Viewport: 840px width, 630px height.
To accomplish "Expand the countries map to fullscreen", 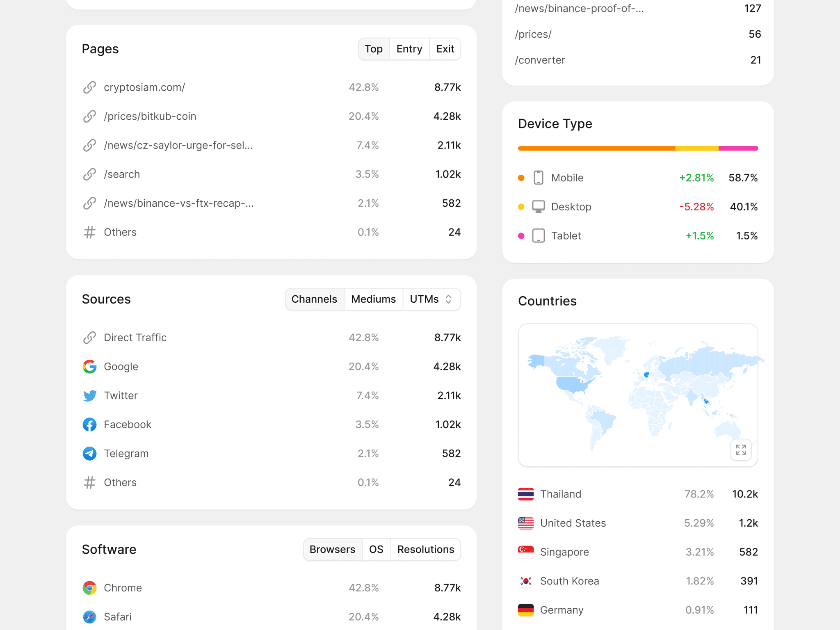I will point(740,450).
